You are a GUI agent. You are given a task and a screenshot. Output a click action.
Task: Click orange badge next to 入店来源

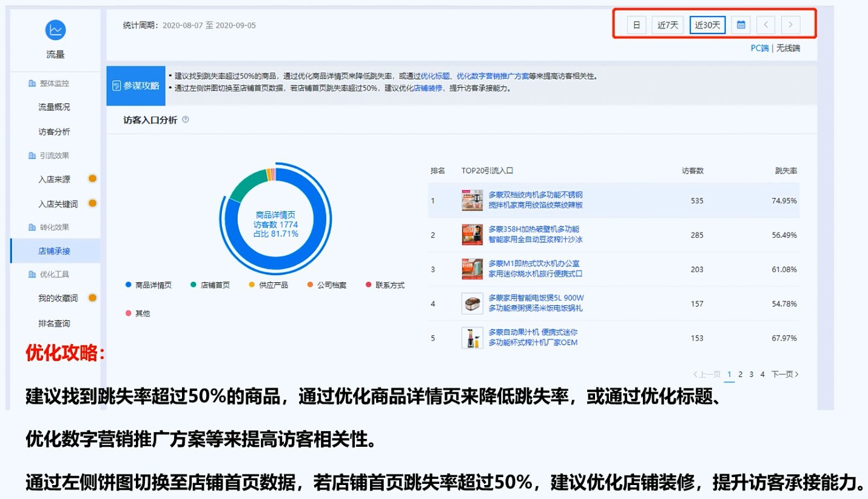(92, 178)
